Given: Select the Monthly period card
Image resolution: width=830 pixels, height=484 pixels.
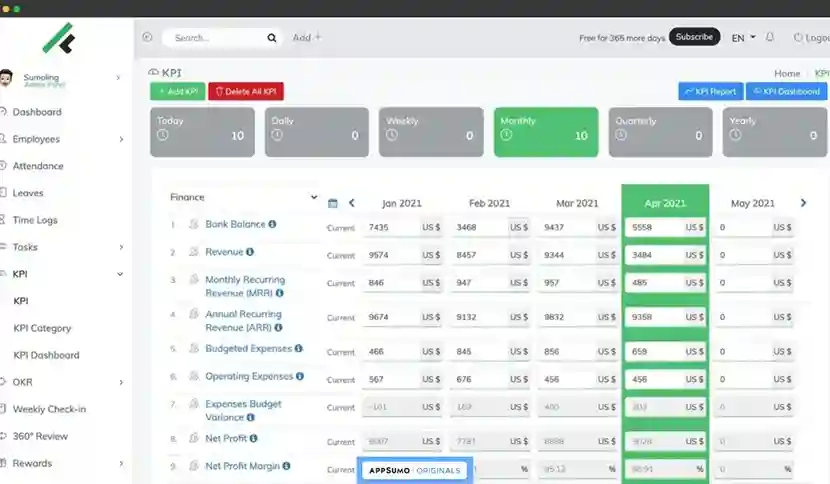Looking at the screenshot, I should (x=546, y=132).
